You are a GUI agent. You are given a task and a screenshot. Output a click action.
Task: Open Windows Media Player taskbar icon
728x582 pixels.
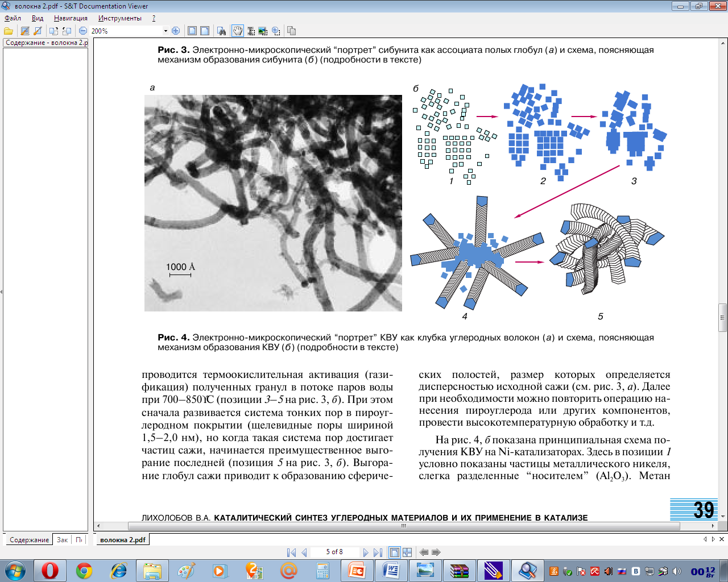pyautogui.click(x=220, y=570)
